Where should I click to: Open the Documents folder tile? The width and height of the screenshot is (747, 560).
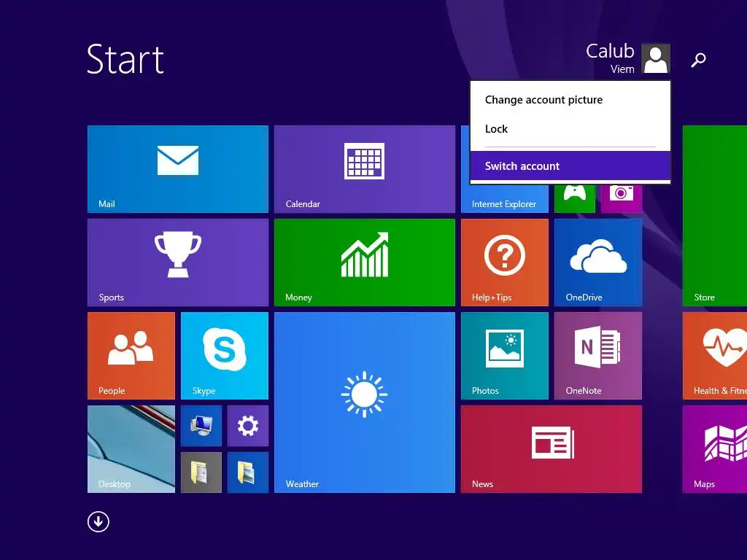pyautogui.click(x=201, y=472)
